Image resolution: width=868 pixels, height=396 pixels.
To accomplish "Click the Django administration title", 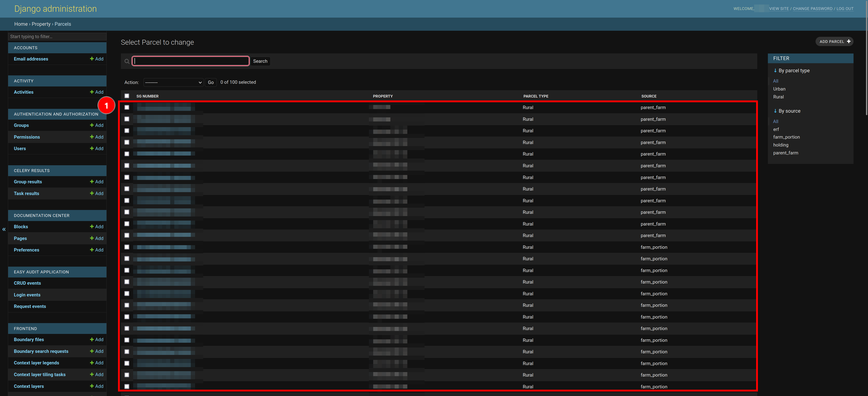I will (x=55, y=9).
